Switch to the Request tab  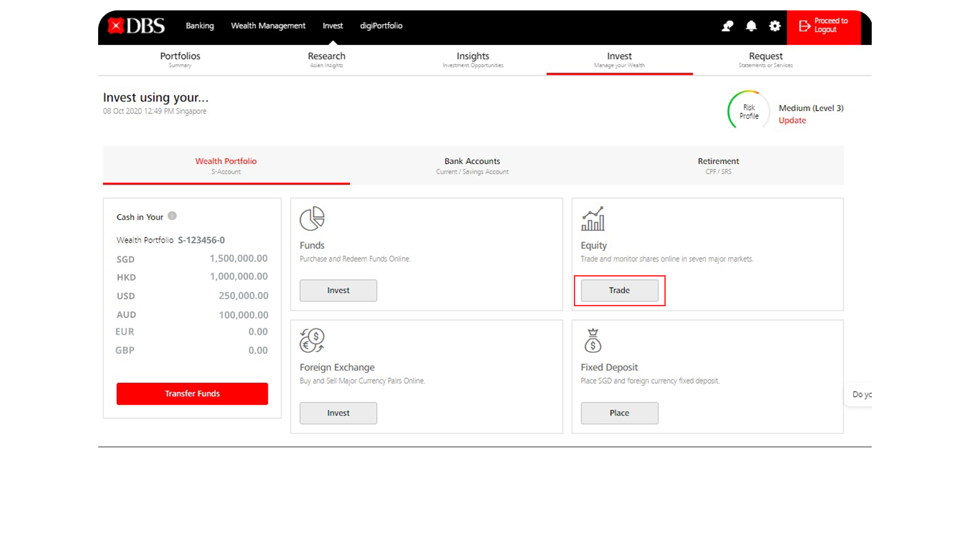point(766,60)
